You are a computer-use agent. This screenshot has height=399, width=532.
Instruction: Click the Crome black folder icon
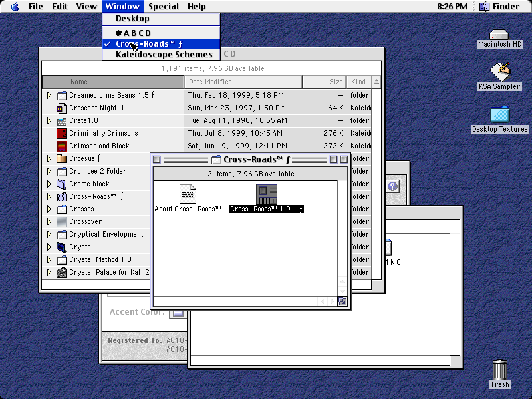[62, 184]
